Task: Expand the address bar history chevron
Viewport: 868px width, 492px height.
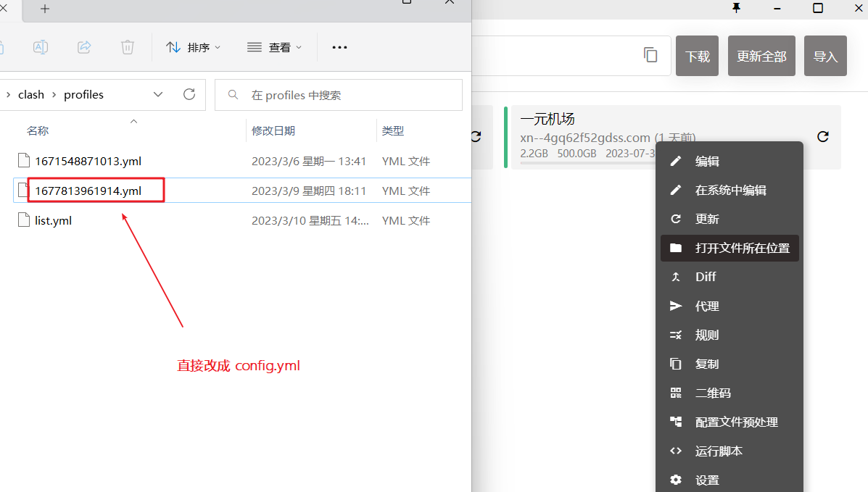Action: click(x=159, y=94)
